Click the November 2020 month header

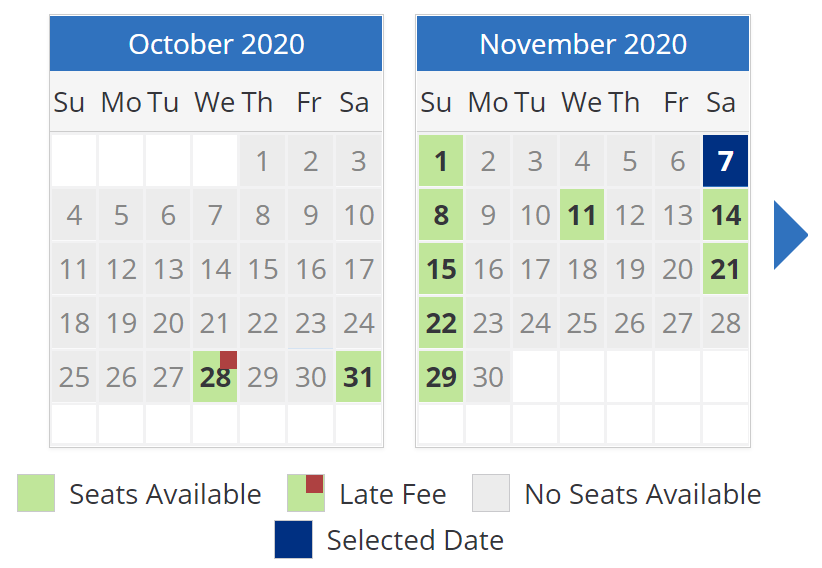pos(583,44)
